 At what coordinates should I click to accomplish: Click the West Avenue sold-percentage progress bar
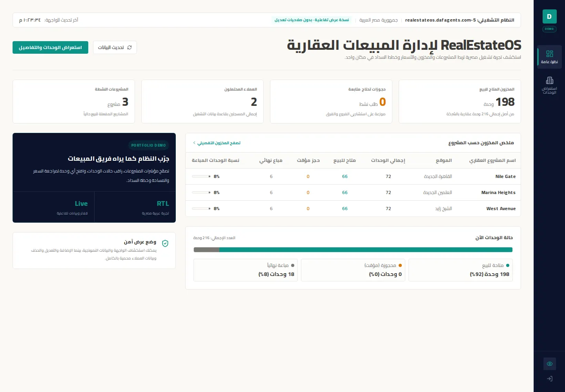coord(201,209)
